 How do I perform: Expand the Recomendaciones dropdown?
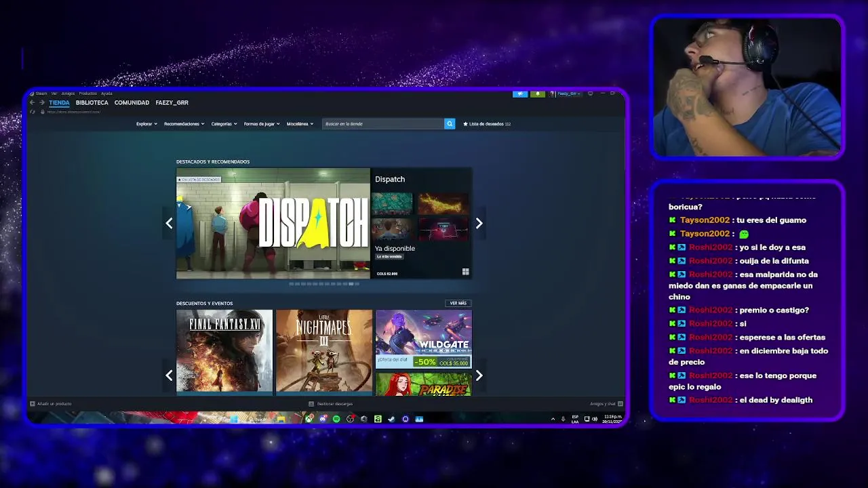click(x=184, y=124)
